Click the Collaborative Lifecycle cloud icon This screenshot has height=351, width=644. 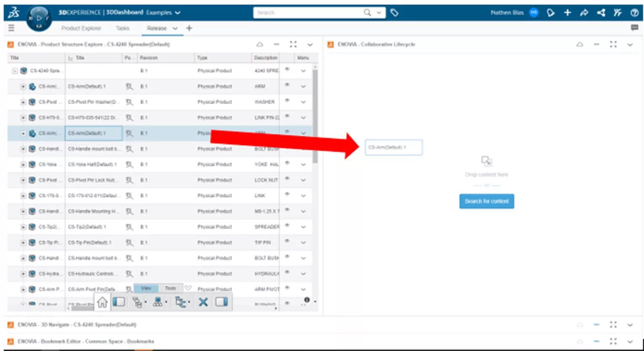[580, 44]
